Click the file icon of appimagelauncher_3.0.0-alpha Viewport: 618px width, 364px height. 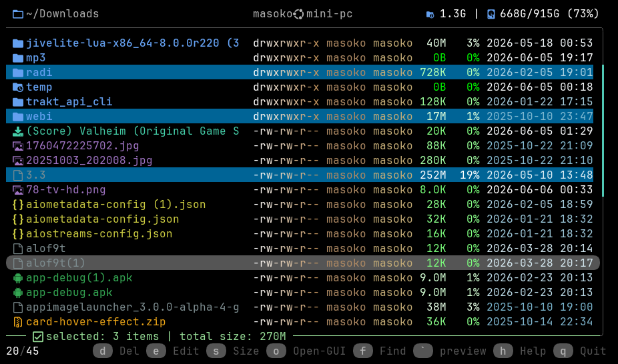pos(18,307)
